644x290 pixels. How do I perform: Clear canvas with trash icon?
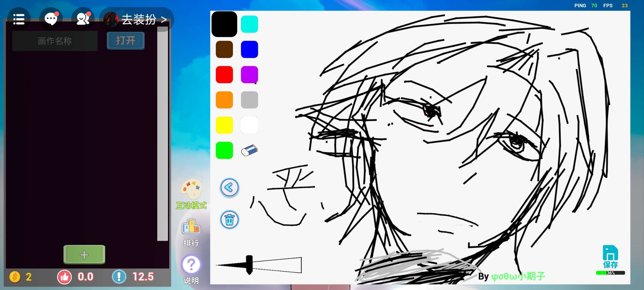229,220
